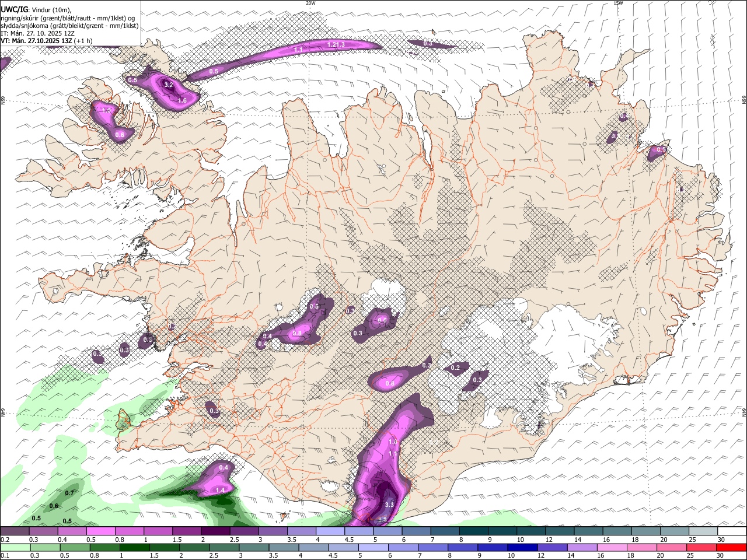Click the 'IT: Mán. 27. 10. 2025 12Z' line

click(x=37, y=33)
